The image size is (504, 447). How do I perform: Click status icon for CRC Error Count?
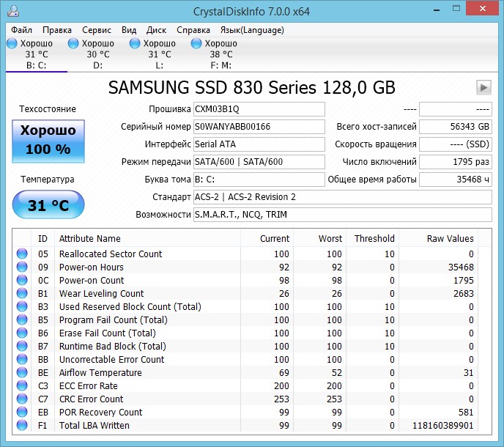pos(22,399)
